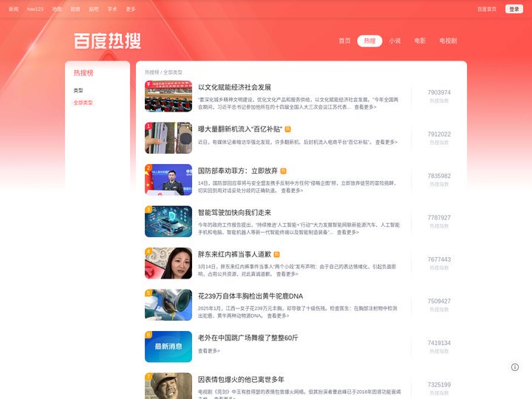Go to 百度首页 link
Screen dimensions: 532x399
point(487,9)
